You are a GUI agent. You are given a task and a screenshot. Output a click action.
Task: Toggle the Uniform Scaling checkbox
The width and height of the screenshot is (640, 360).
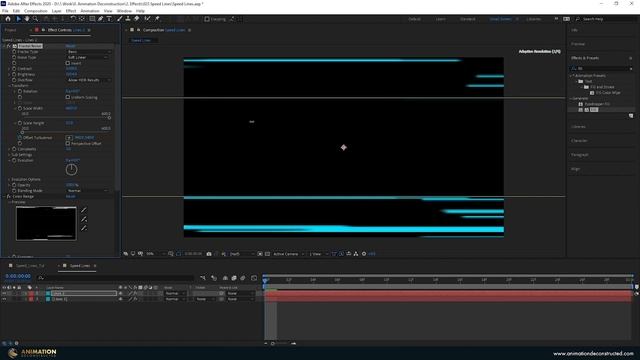(x=68, y=97)
